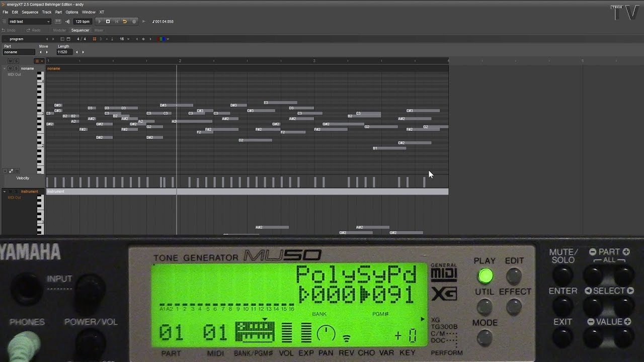
Task: Click the Undo button
Action: 9,30
